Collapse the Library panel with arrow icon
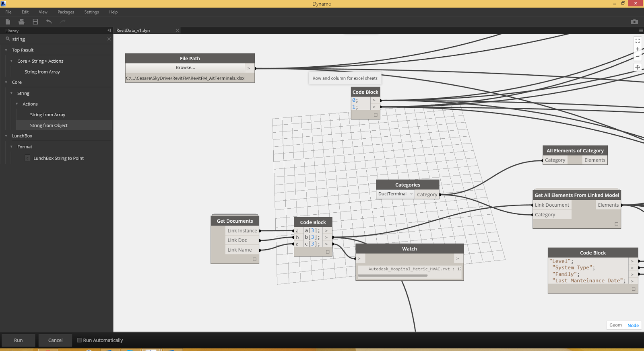This screenshot has height=351, width=644. click(109, 31)
